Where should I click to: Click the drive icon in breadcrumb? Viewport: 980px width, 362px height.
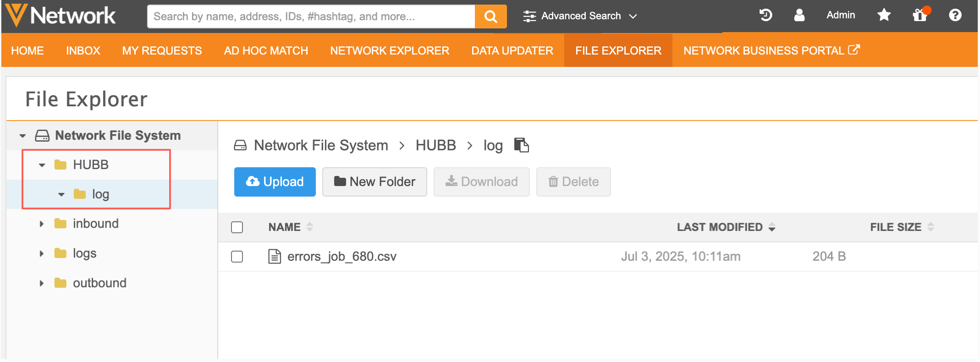pos(240,146)
